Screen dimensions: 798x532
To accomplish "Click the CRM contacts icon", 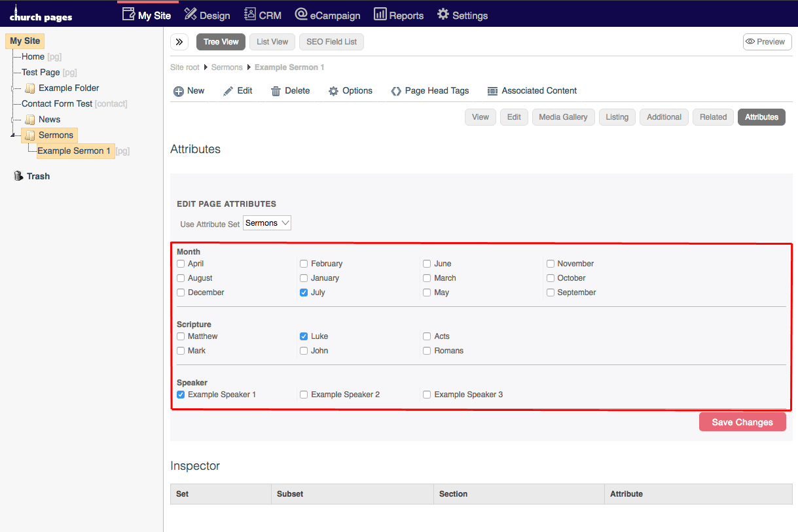I will (249, 14).
